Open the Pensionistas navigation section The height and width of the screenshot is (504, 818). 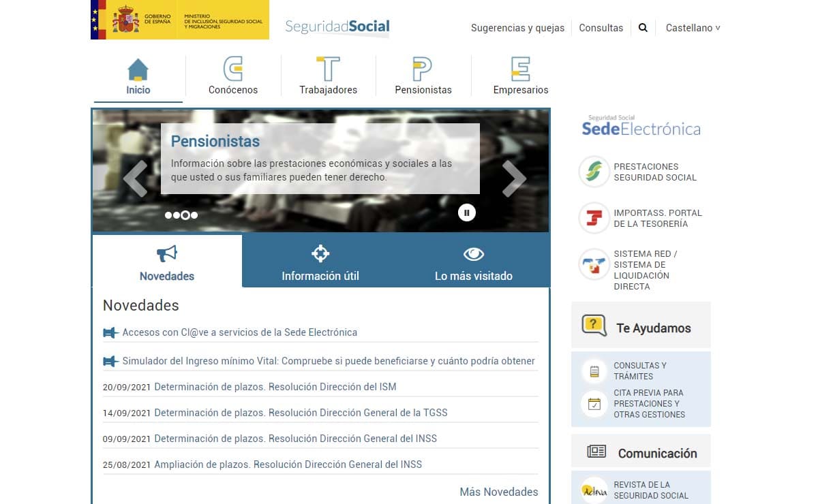pyautogui.click(x=423, y=75)
